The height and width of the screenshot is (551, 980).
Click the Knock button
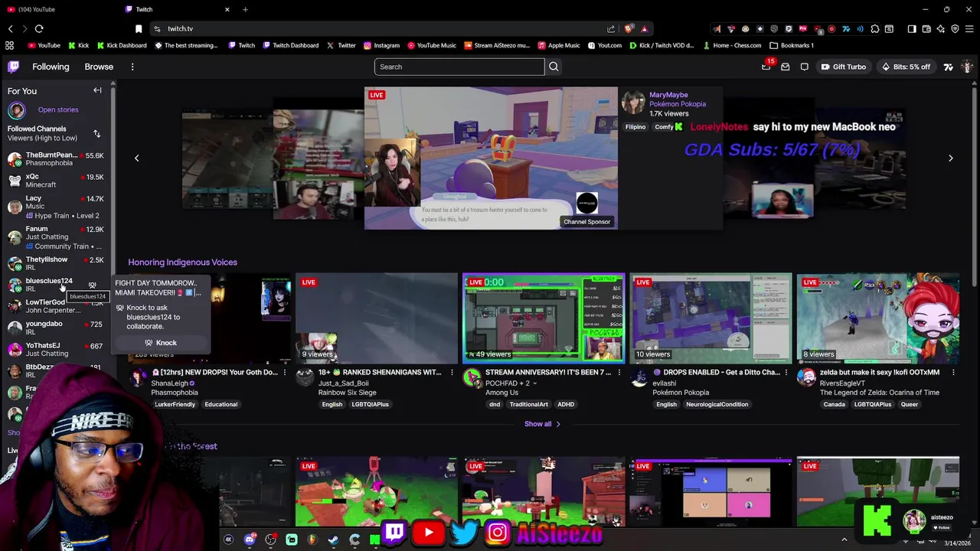[x=161, y=343]
